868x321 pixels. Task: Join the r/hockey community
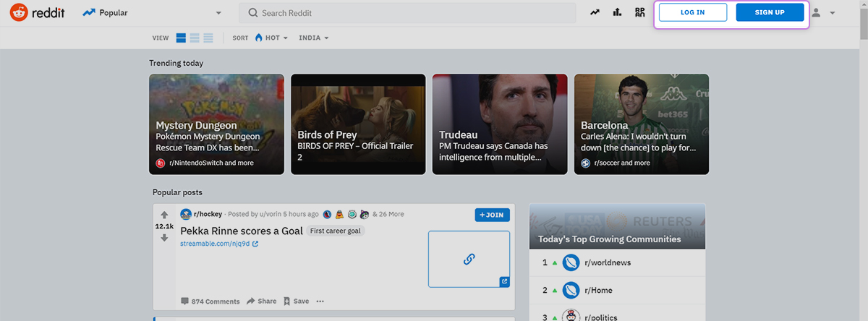click(x=493, y=215)
